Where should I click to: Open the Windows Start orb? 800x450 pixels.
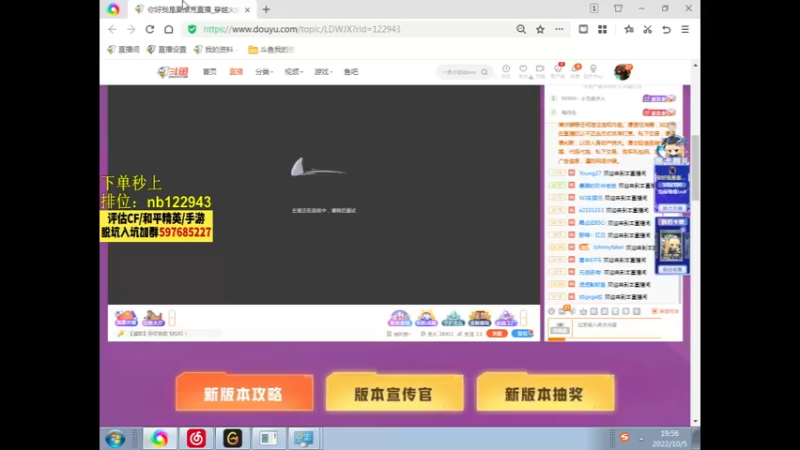click(115, 439)
